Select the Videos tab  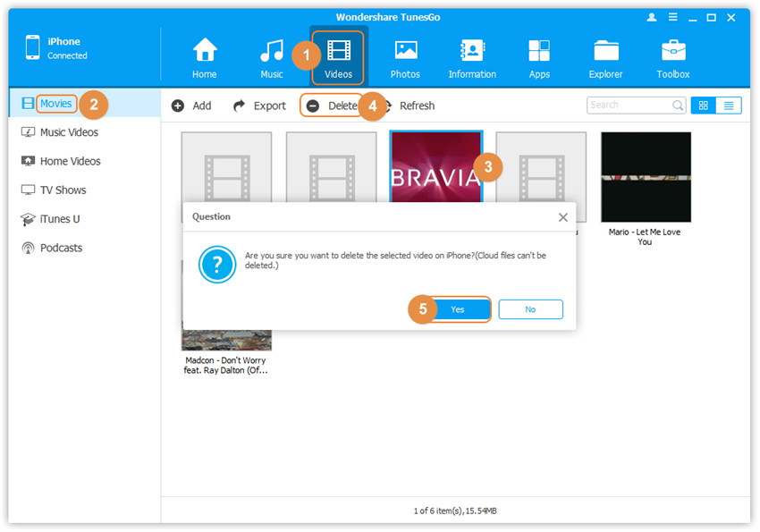click(x=339, y=57)
